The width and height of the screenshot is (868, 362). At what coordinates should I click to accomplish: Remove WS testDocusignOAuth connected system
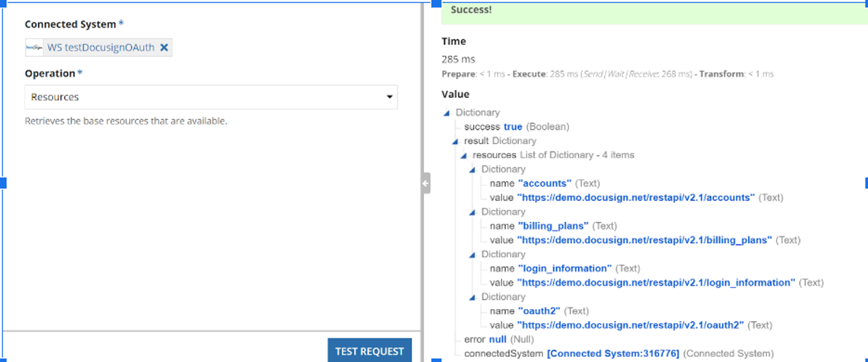[x=164, y=47]
